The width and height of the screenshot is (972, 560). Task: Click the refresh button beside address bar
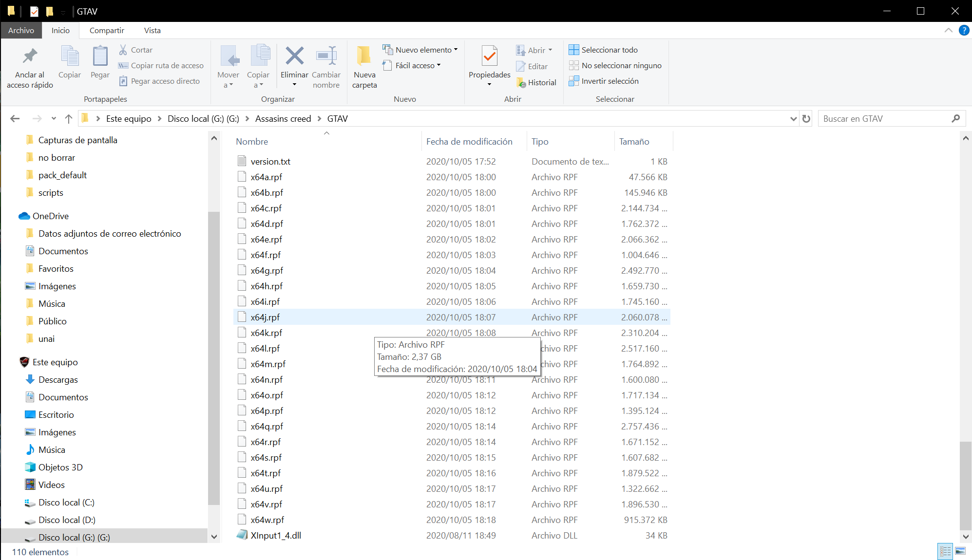(x=806, y=119)
